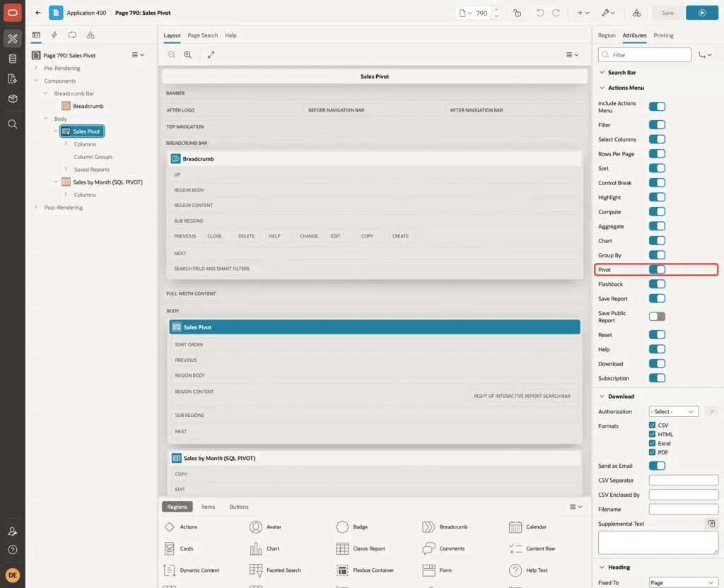This screenshot has width=724, height=588.
Task: Open Team Development icon in sidebar
Action: coord(13,78)
